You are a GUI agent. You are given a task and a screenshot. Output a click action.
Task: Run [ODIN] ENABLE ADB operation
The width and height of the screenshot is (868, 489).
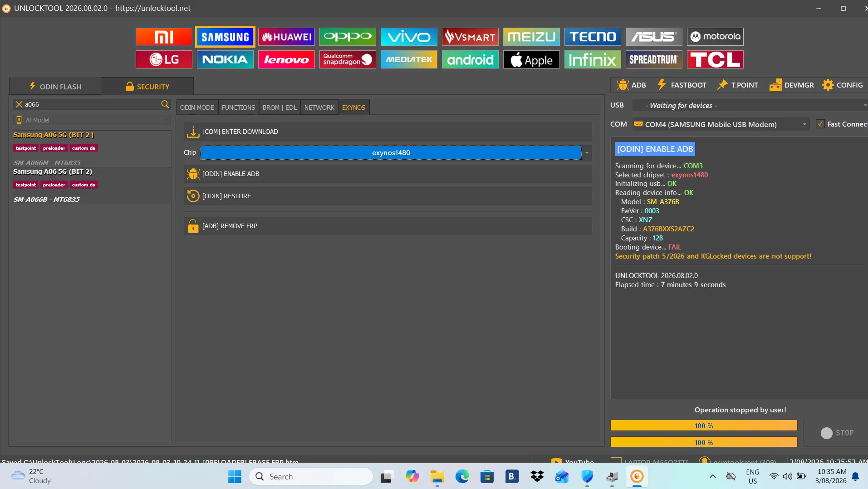(387, 174)
